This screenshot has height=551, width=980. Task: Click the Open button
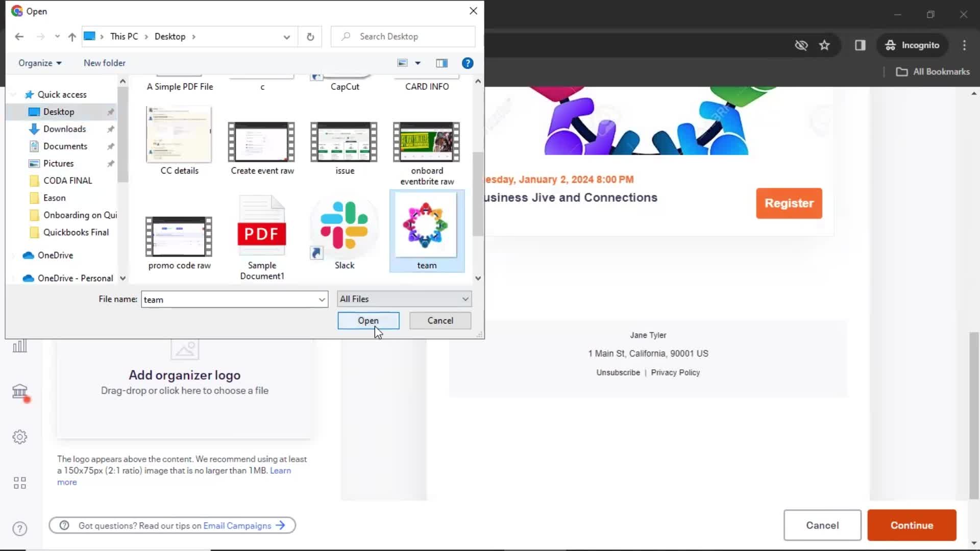pyautogui.click(x=368, y=321)
